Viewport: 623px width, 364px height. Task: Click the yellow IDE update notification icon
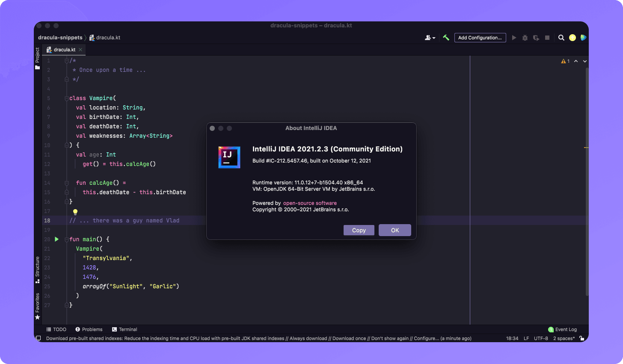(573, 38)
